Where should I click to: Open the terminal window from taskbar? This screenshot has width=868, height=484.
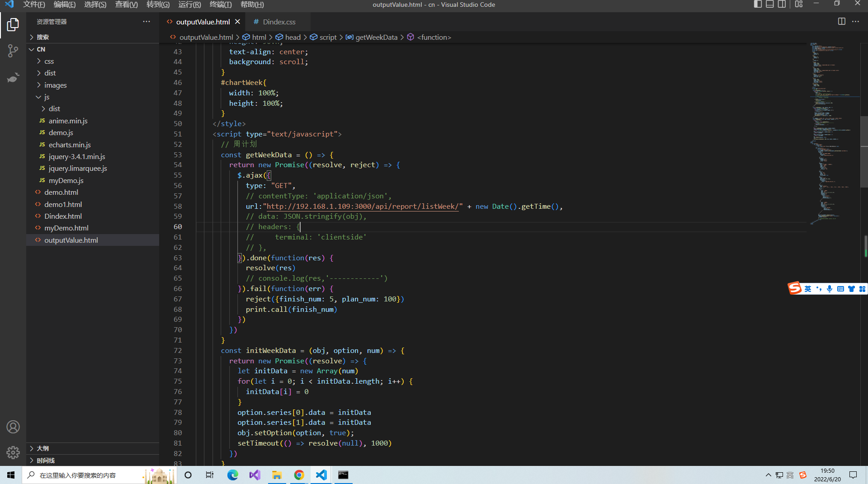(343, 475)
